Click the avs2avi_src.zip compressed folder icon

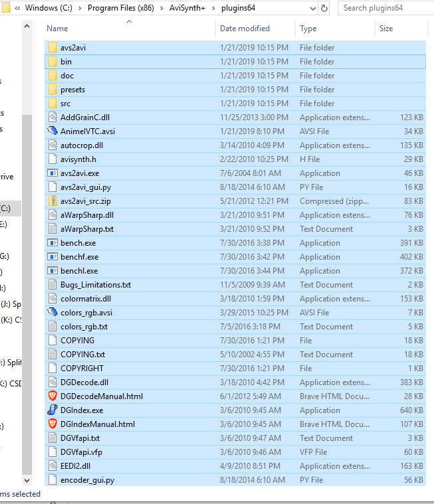(53, 201)
